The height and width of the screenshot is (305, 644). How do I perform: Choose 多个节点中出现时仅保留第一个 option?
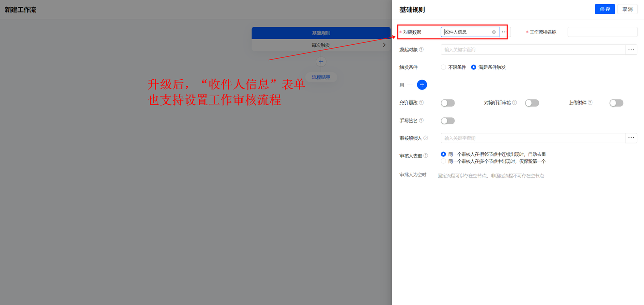tap(443, 161)
